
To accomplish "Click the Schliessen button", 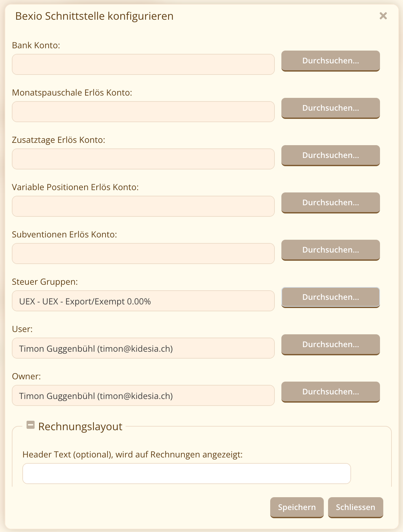I will coord(355,507).
